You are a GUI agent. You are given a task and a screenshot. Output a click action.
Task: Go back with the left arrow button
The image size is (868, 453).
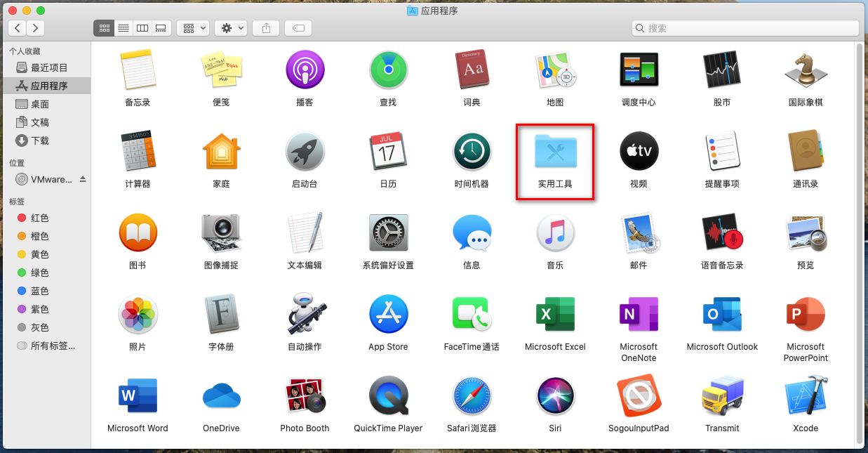[x=18, y=28]
